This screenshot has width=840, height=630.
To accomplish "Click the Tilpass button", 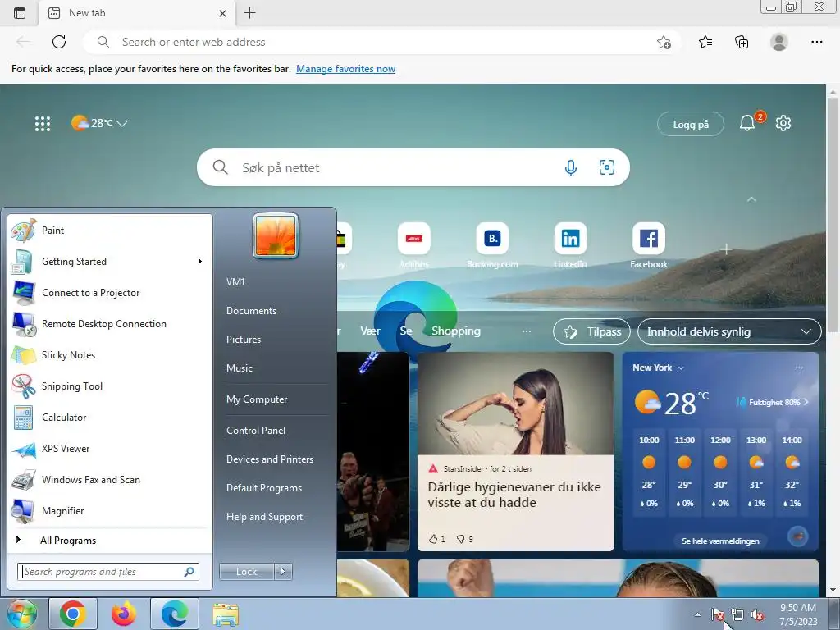I will point(591,331).
